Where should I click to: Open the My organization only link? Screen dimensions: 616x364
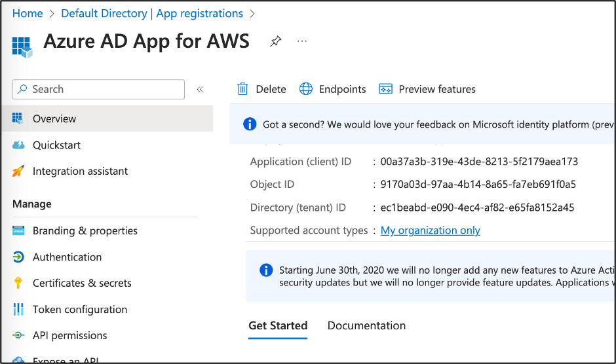tap(431, 230)
